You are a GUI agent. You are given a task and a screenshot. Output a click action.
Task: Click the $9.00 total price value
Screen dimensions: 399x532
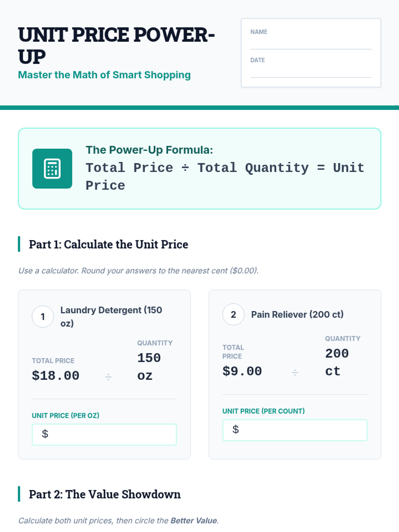coord(242,371)
